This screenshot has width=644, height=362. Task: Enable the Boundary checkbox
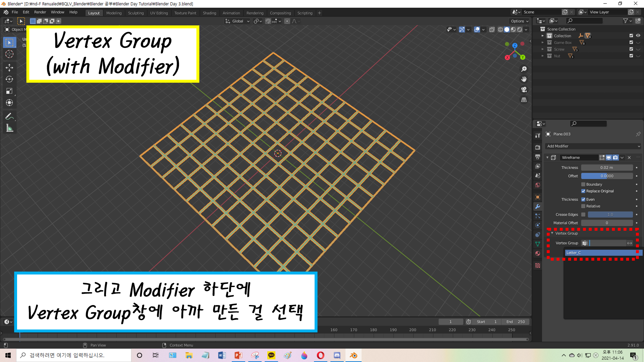point(583,184)
